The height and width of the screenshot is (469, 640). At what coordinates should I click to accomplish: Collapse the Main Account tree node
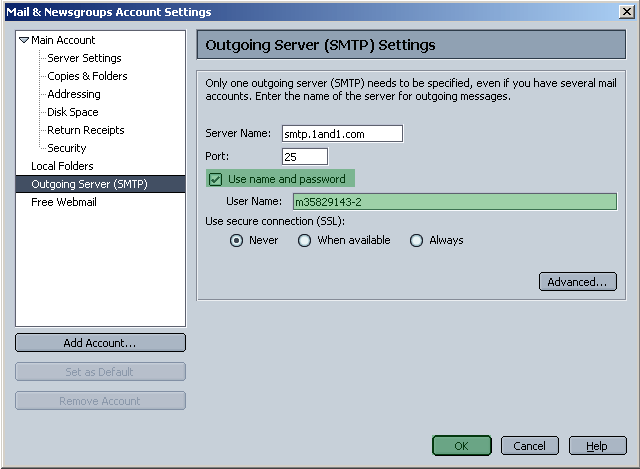click(24, 40)
